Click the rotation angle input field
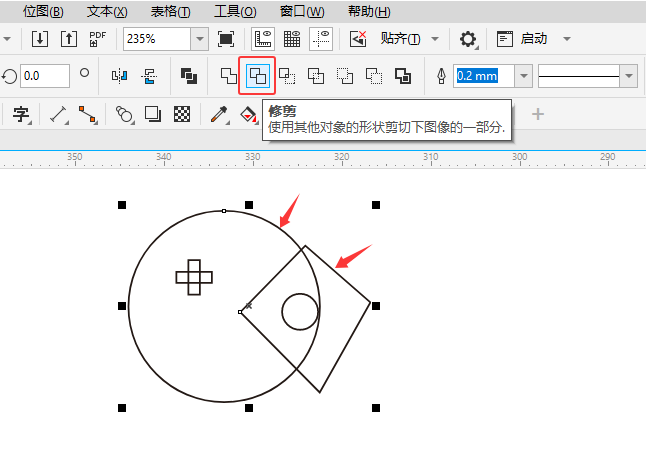The height and width of the screenshot is (462, 646). tap(44, 76)
